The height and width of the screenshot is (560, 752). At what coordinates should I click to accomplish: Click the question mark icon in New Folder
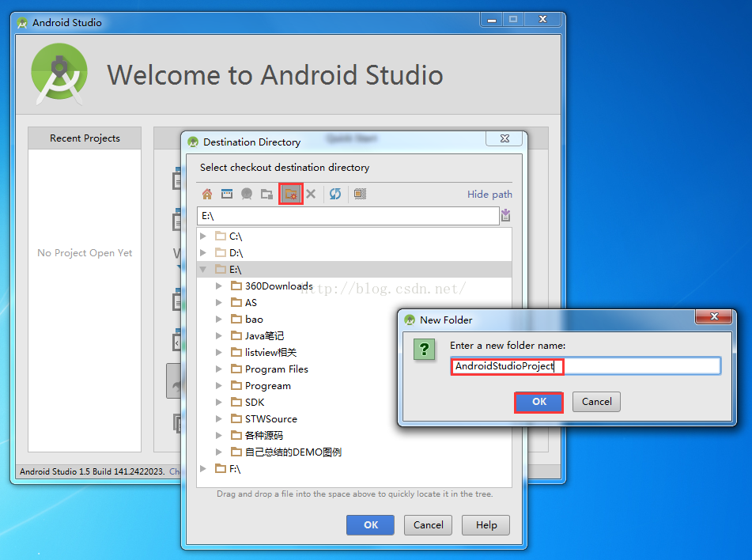click(424, 350)
